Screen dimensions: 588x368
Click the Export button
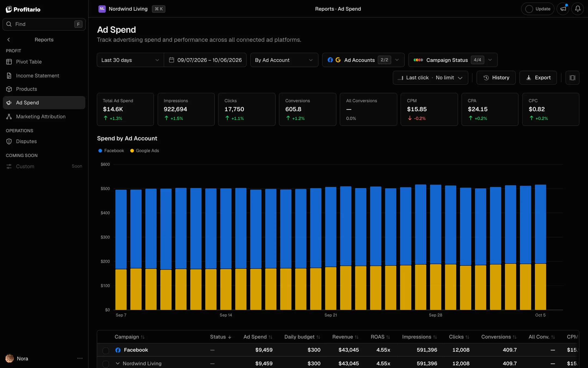point(538,78)
